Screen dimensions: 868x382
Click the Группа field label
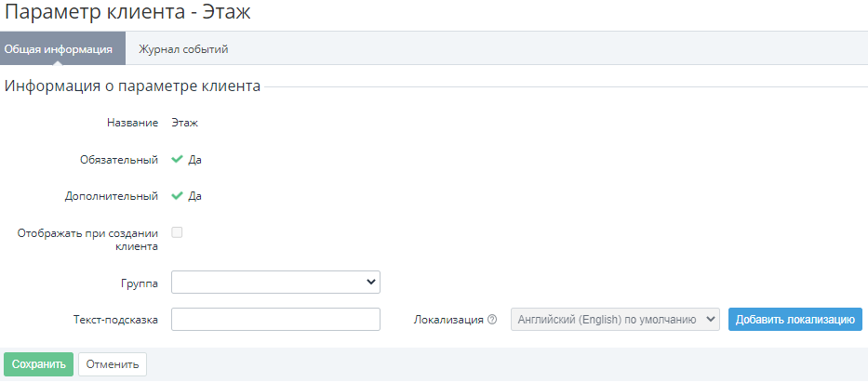(x=139, y=284)
